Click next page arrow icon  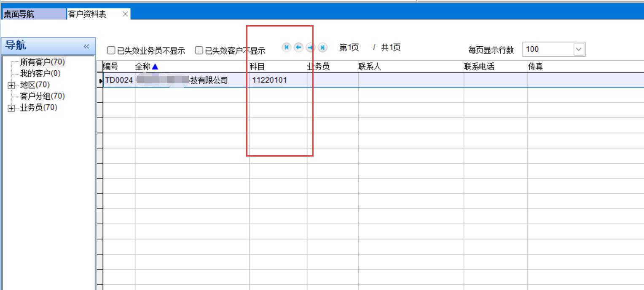pyautogui.click(x=311, y=48)
